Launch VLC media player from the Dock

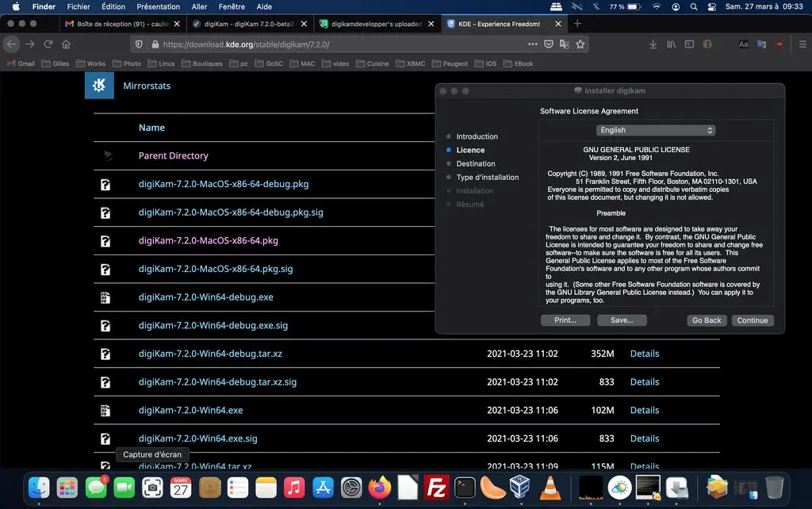pos(550,488)
